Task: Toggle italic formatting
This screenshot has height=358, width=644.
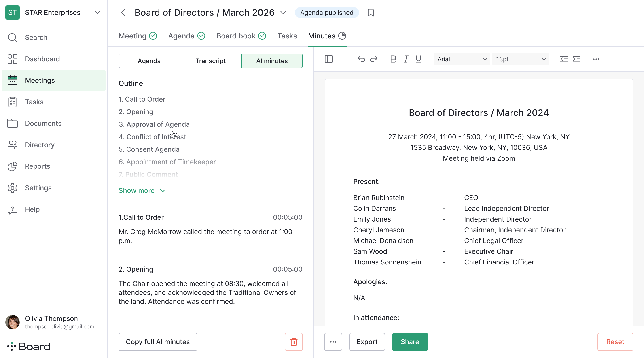Action: click(406, 59)
